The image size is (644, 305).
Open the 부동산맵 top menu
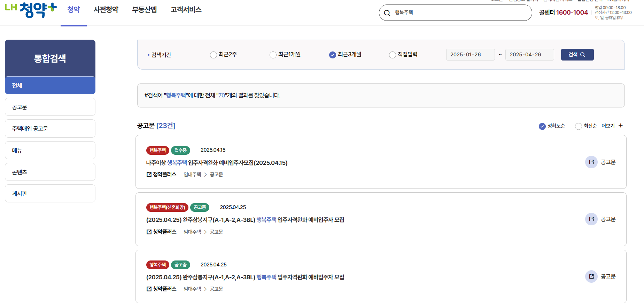[x=145, y=10]
